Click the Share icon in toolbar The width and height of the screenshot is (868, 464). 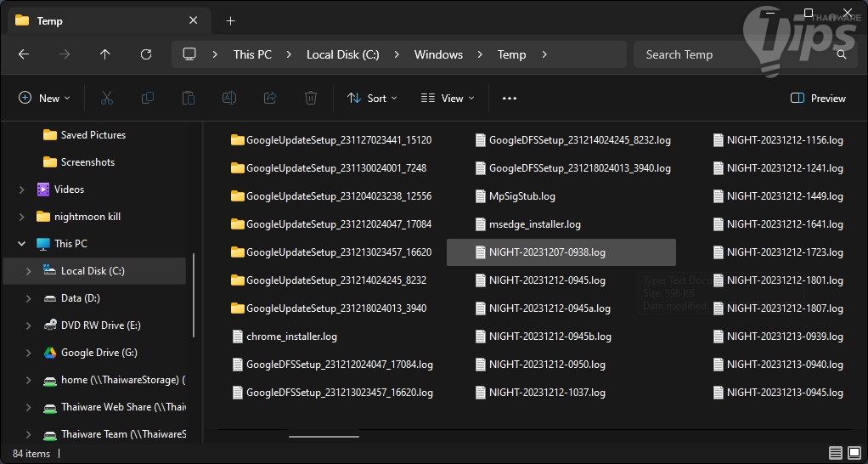click(x=270, y=99)
